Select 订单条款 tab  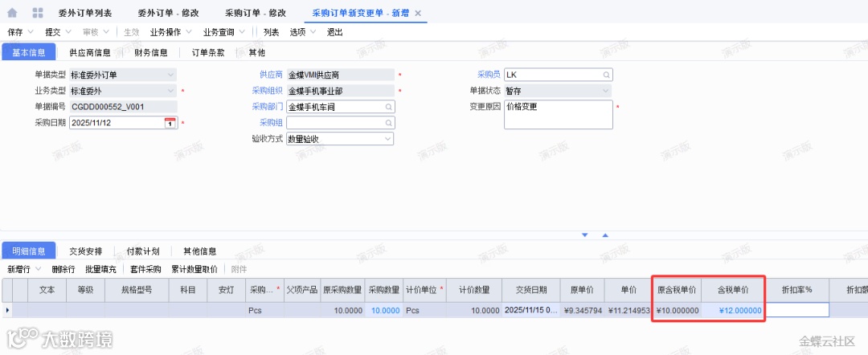(208, 53)
